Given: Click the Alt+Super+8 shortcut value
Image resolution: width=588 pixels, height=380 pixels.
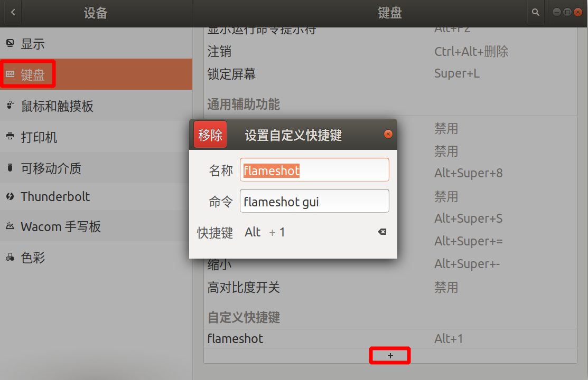Looking at the screenshot, I should (x=469, y=173).
